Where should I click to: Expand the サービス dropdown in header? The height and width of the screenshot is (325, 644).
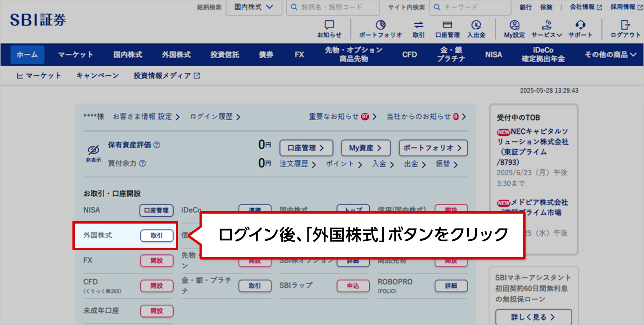coord(547,29)
